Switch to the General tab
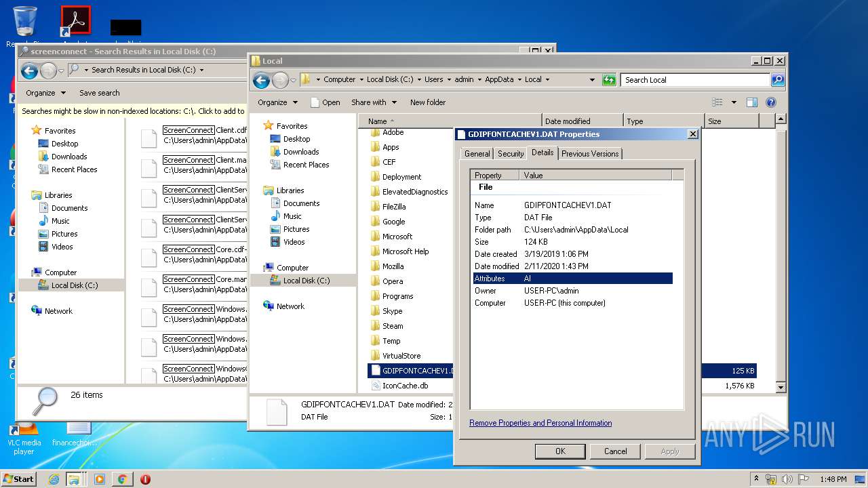Viewport: 868px width, 488px height. 477,154
